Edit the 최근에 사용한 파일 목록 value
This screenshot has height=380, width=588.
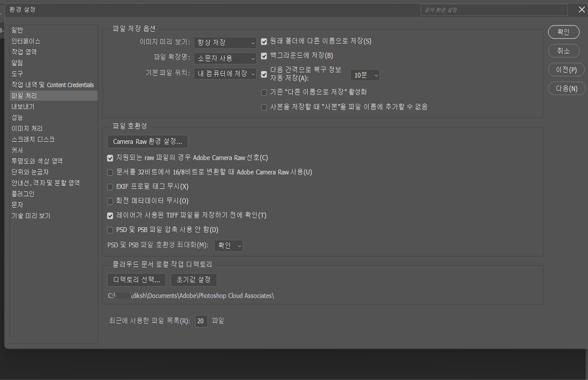[201, 321]
